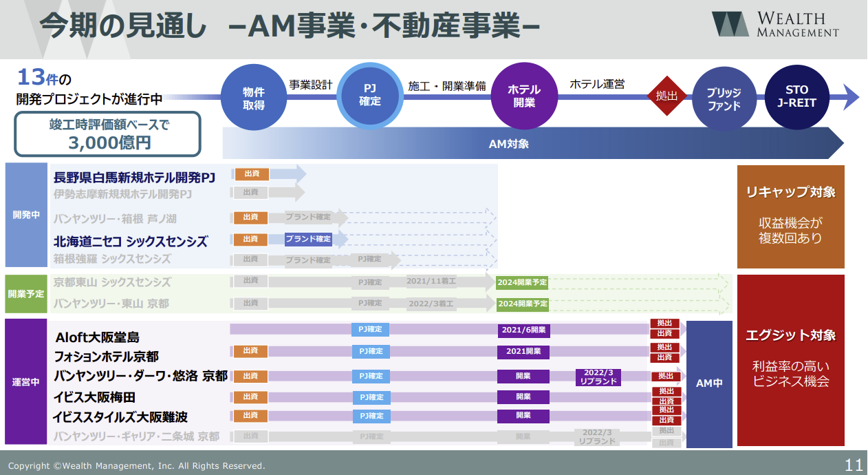The height and width of the screenshot is (475, 868).
Task: Click PJ確定 badge in Aloft大阪堂島 row
Action: click(x=371, y=330)
